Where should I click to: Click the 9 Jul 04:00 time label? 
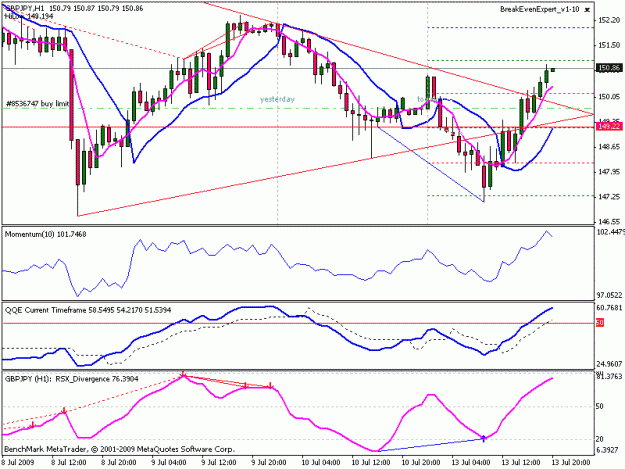(x=169, y=462)
